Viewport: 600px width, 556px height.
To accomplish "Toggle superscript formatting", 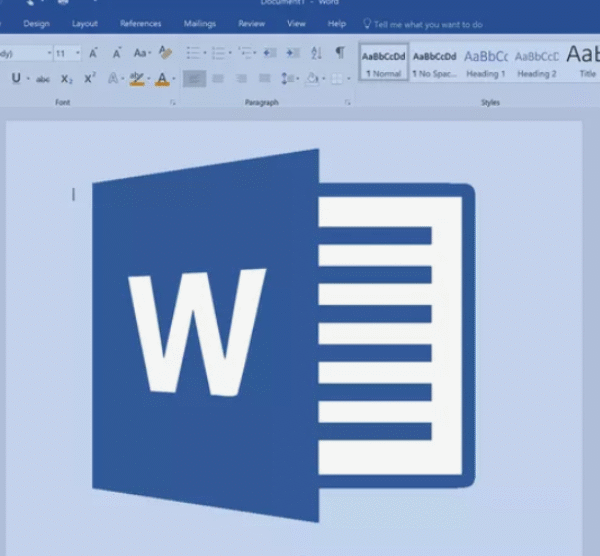I will [x=90, y=78].
